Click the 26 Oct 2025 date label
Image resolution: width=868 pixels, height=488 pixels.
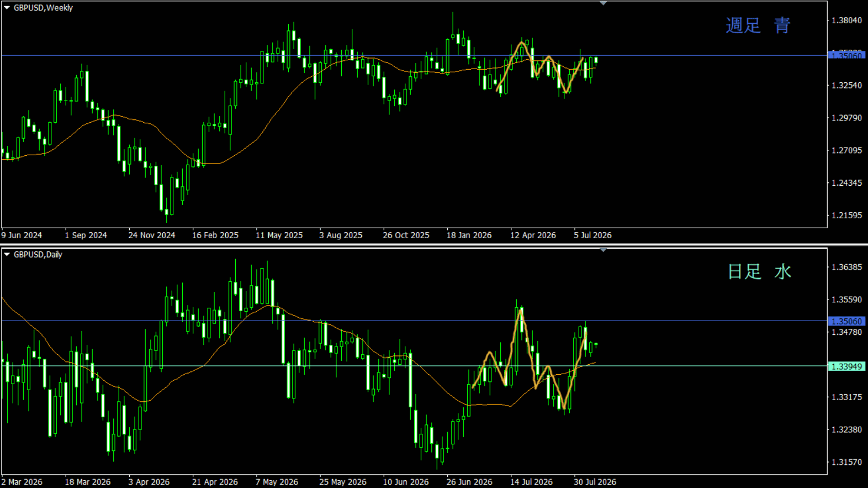click(406, 235)
